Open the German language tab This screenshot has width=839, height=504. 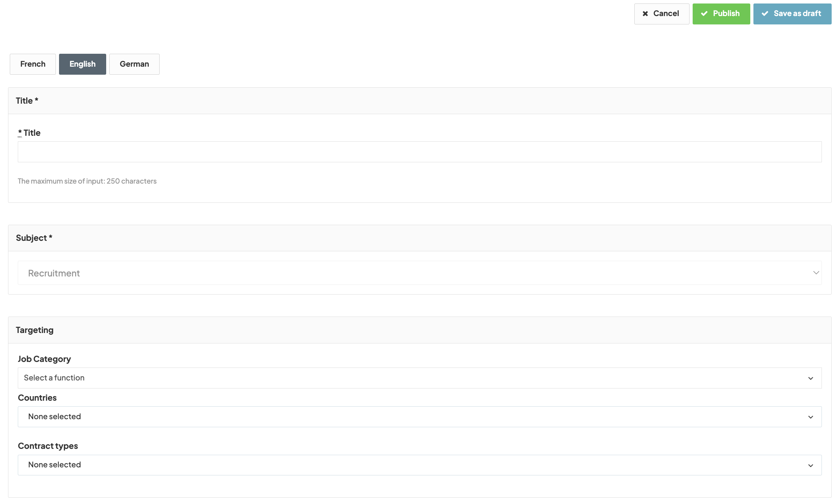(134, 64)
